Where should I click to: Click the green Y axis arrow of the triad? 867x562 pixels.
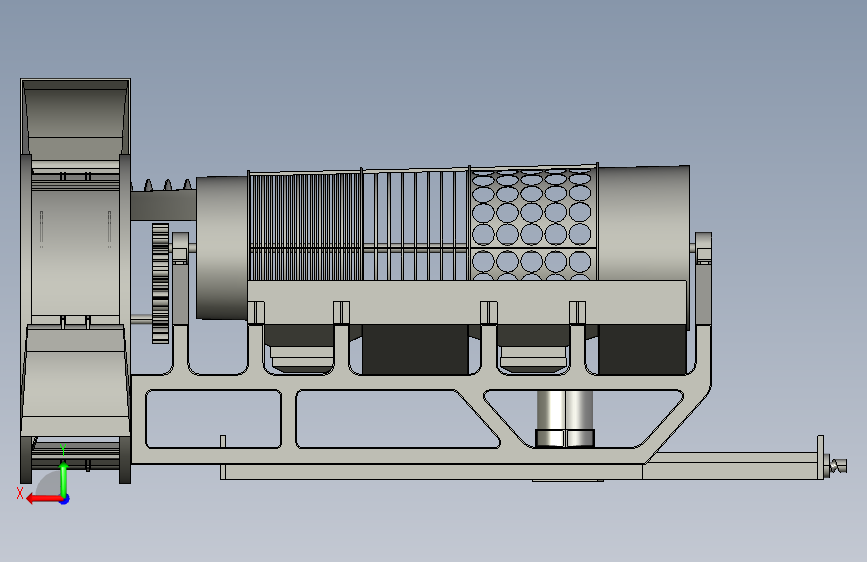coord(64,479)
